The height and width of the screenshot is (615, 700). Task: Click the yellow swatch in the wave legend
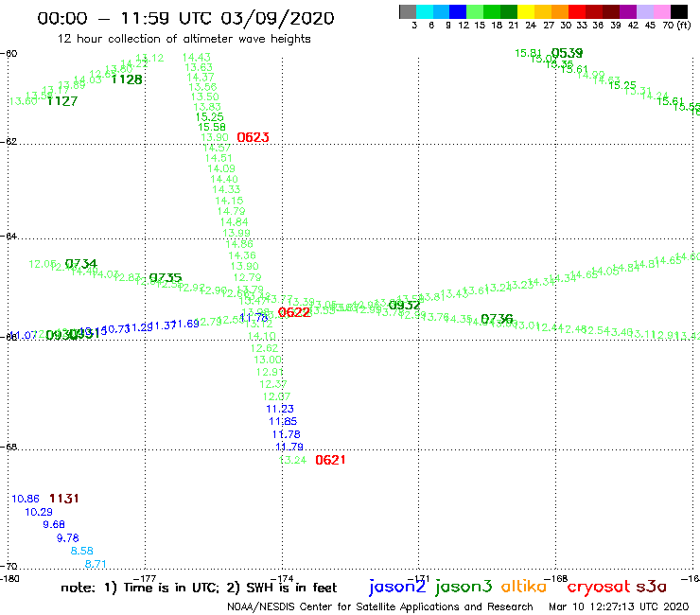point(526,11)
